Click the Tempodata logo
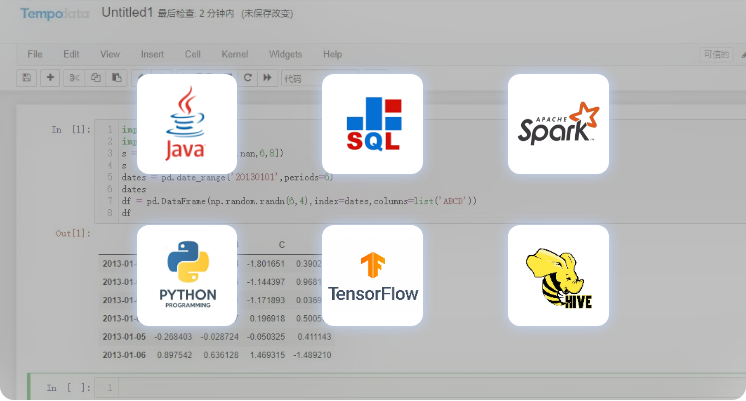746x401 pixels. [48, 12]
